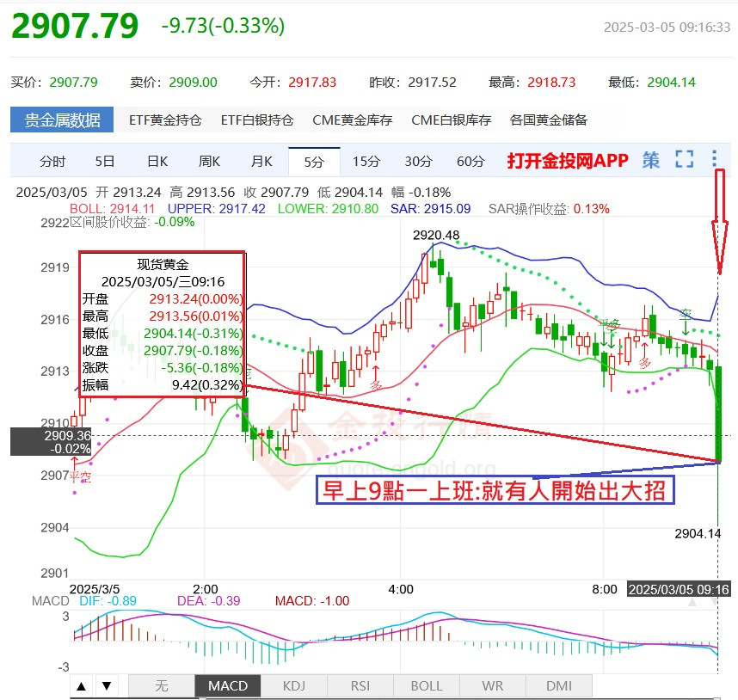Click the timestamp 2025-03-05 09:16:33
The width and height of the screenshot is (738, 700).
(x=667, y=28)
